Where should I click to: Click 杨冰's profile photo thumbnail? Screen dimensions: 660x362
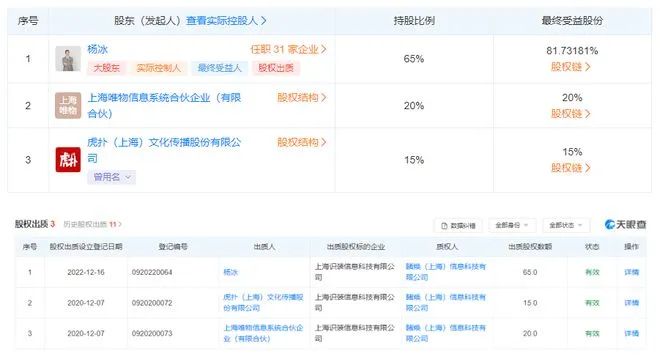point(68,59)
